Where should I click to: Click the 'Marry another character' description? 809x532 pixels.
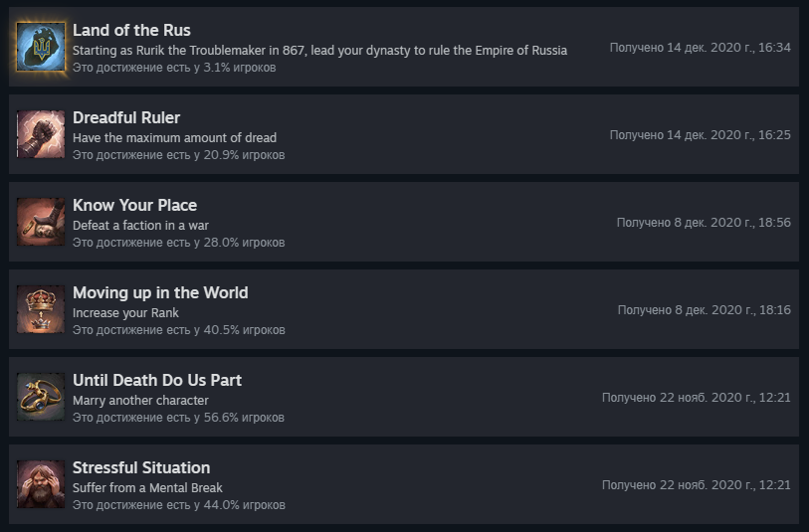(140, 401)
